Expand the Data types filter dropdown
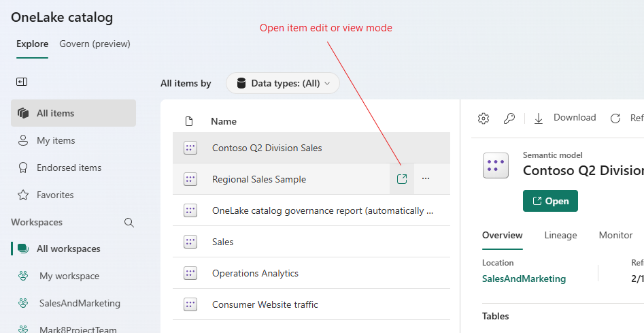The width and height of the screenshot is (644, 333). (x=283, y=83)
